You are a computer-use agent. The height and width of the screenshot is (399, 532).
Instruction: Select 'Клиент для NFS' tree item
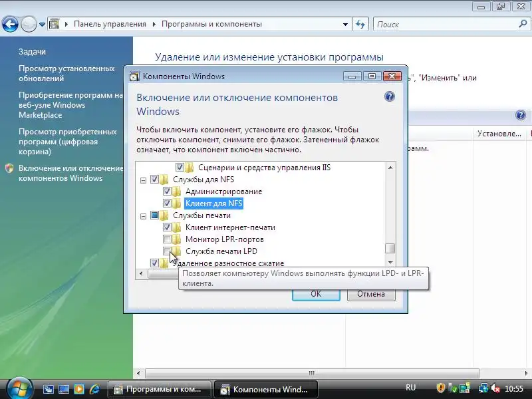[x=213, y=203]
